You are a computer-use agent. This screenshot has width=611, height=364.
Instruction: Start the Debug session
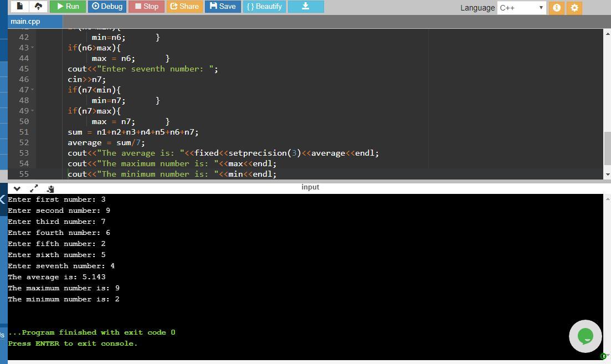pyautogui.click(x=107, y=6)
